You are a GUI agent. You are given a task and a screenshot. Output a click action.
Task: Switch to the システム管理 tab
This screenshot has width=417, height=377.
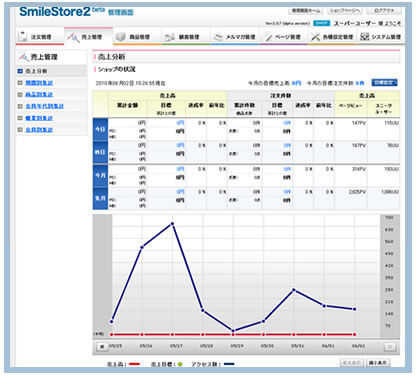(x=380, y=36)
